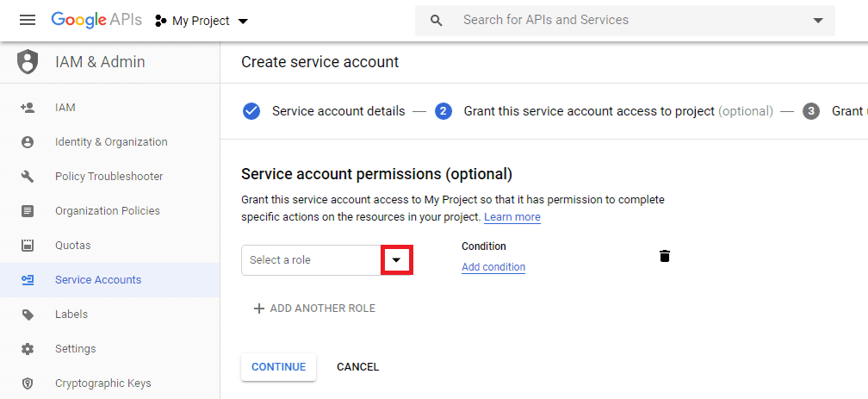Click the Policy Troubleshooter wrench icon
This screenshot has height=399, width=868.
pyautogui.click(x=28, y=177)
